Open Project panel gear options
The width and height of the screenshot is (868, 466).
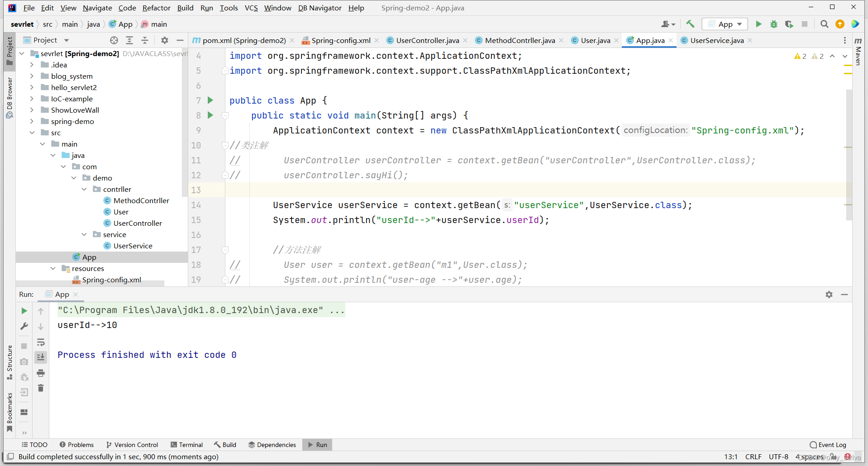(165, 40)
